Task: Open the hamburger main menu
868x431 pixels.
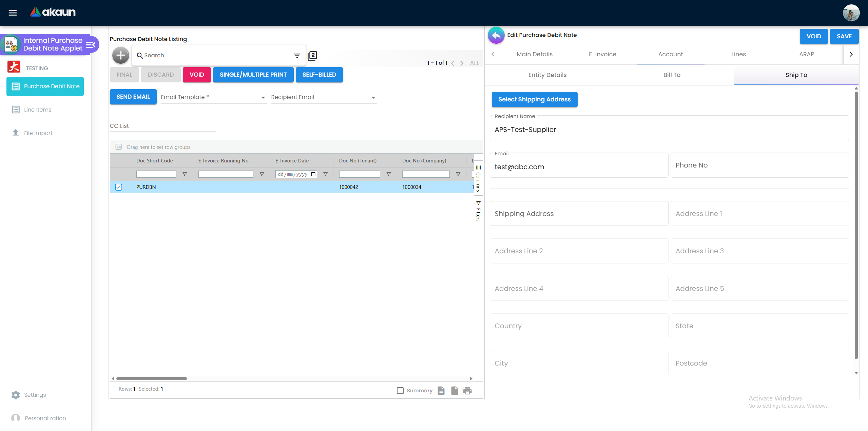Action: [x=13, y=13]
